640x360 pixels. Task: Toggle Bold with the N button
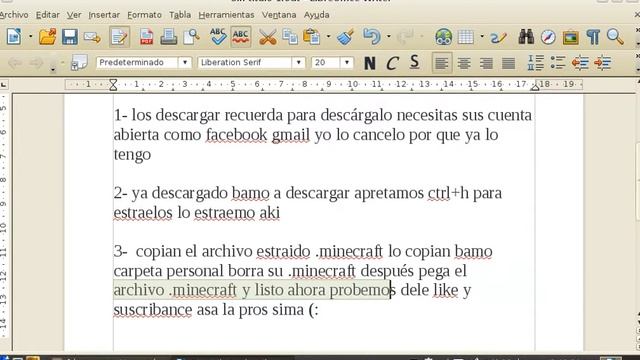[370, 63]
